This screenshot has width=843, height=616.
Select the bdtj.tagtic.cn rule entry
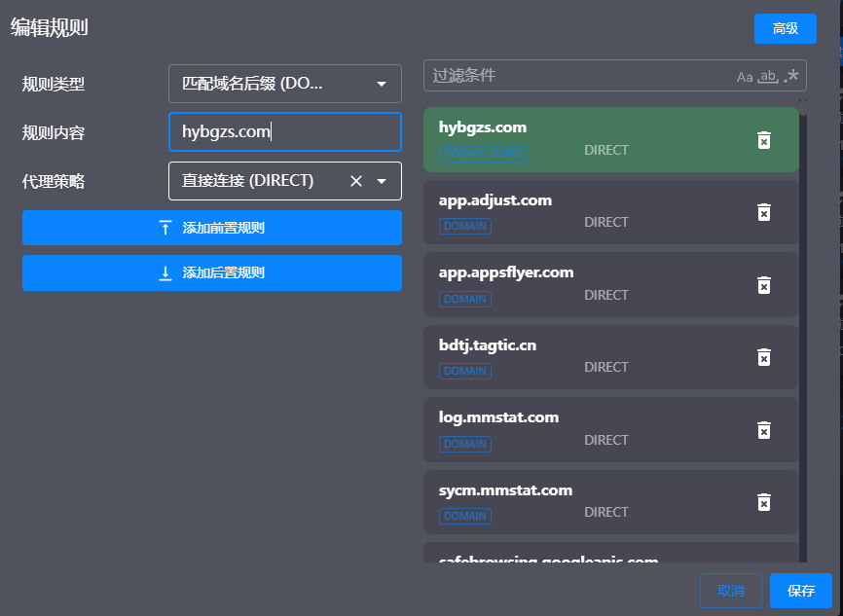610,357
